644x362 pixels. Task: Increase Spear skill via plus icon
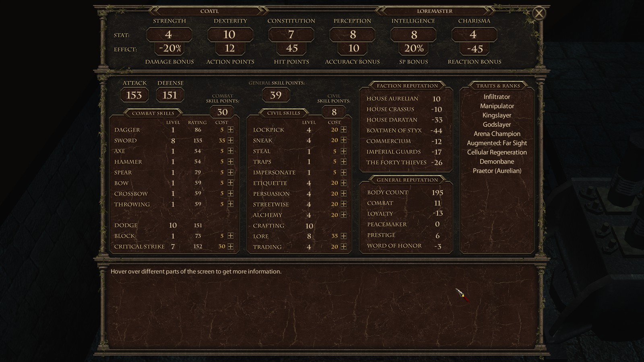point(231,172)
